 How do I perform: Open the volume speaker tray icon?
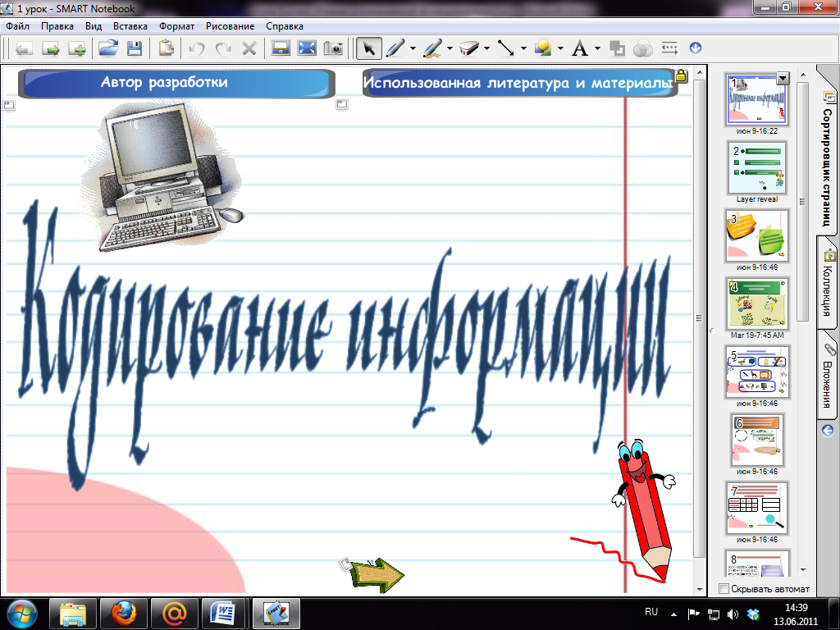point(733,614)
